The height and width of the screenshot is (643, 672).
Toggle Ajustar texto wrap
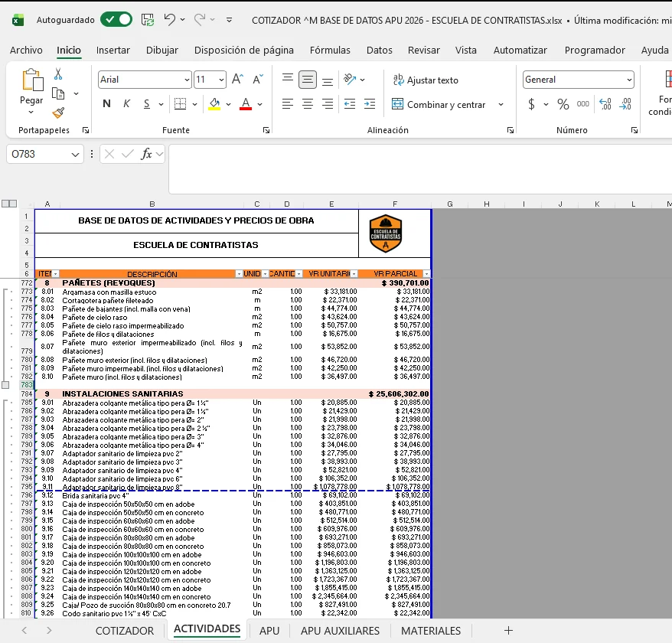click(426, 80)
